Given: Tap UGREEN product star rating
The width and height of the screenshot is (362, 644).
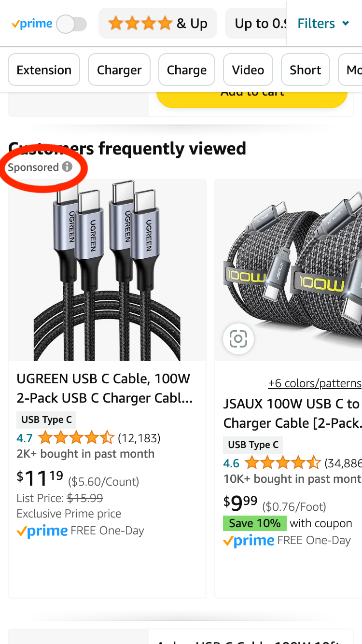Looking at the screenshot, I should point(76,438).
